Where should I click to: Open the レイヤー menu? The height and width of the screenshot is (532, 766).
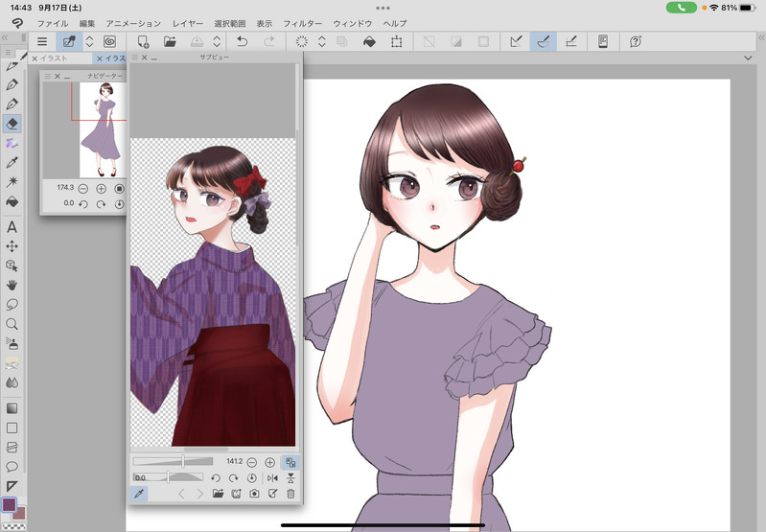[188, 22]
